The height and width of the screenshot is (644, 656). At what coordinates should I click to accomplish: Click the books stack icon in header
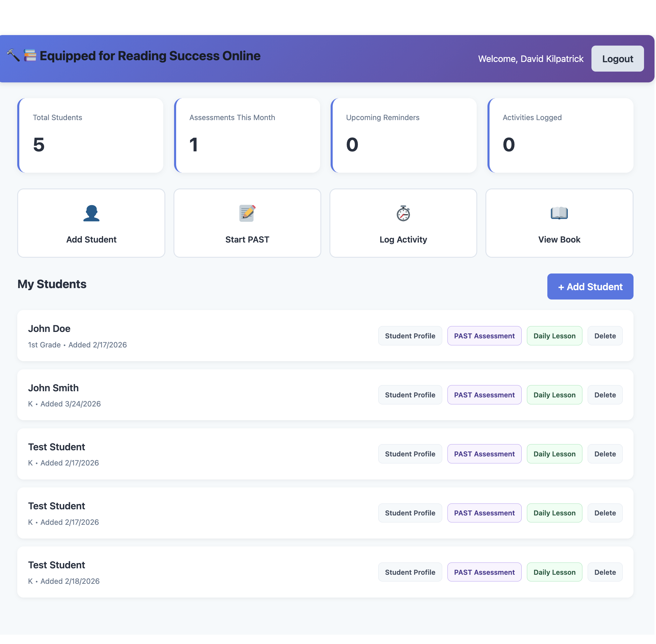click(x=30, y=55)
